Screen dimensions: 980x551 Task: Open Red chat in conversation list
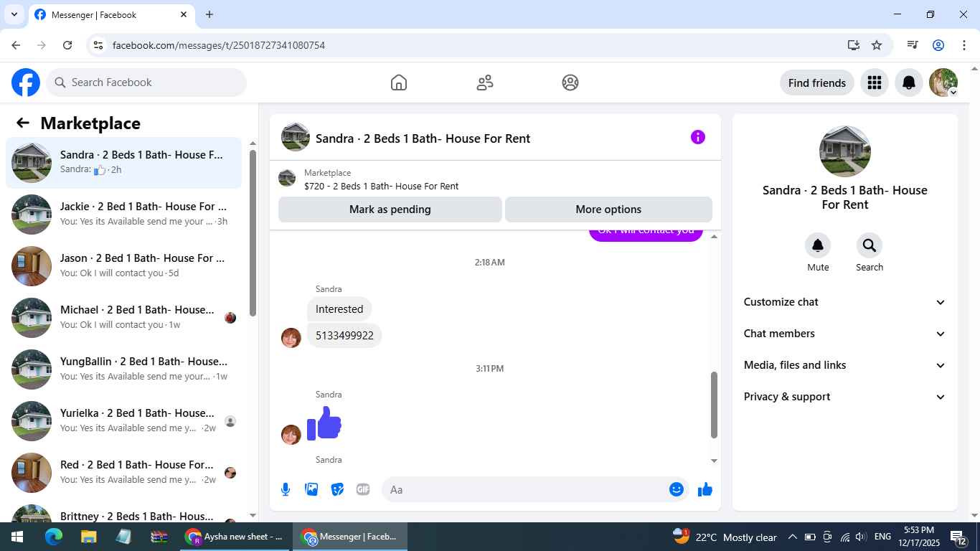124,473
